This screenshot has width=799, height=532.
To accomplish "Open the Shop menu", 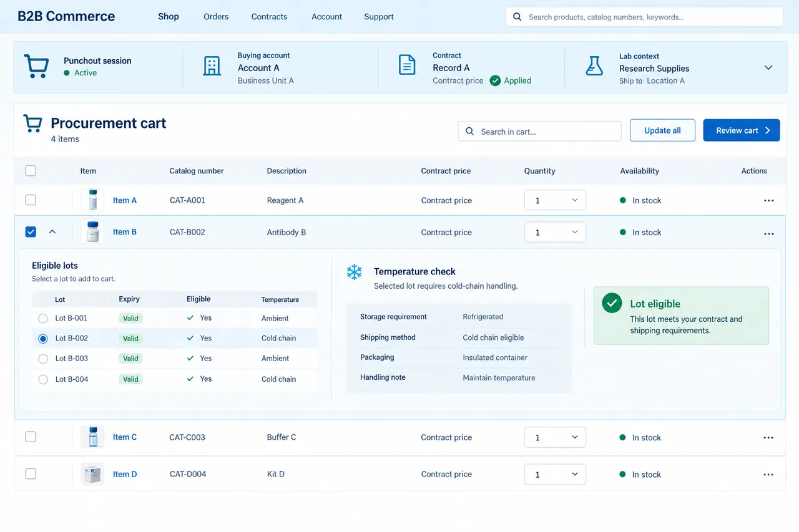I will tap(169, 17).
